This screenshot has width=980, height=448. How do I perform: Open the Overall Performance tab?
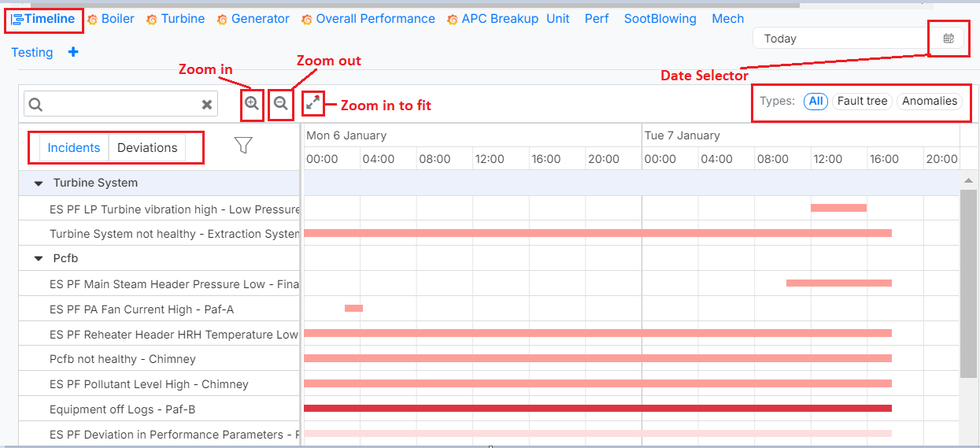(x=375, y=18)
